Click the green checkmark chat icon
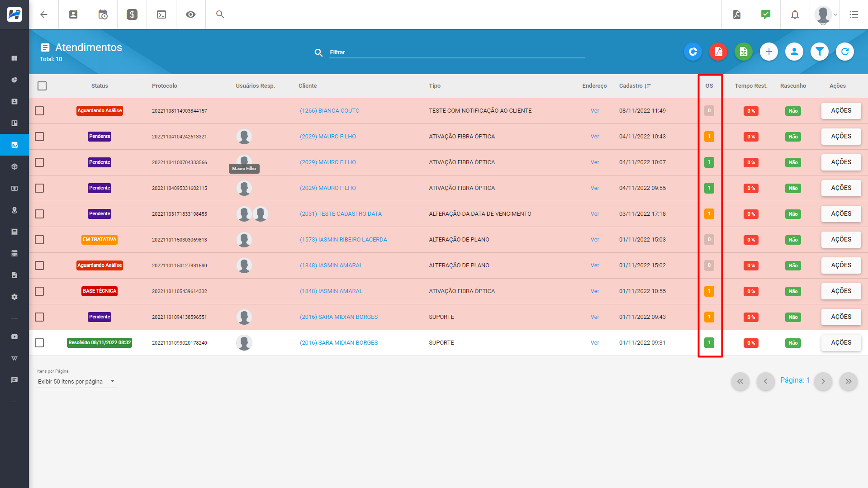 pos(766,14)
